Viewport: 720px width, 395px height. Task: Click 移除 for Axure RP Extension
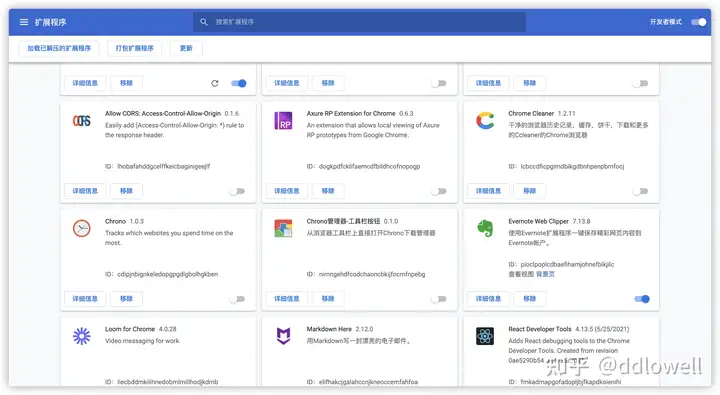[x=328, y=191]
